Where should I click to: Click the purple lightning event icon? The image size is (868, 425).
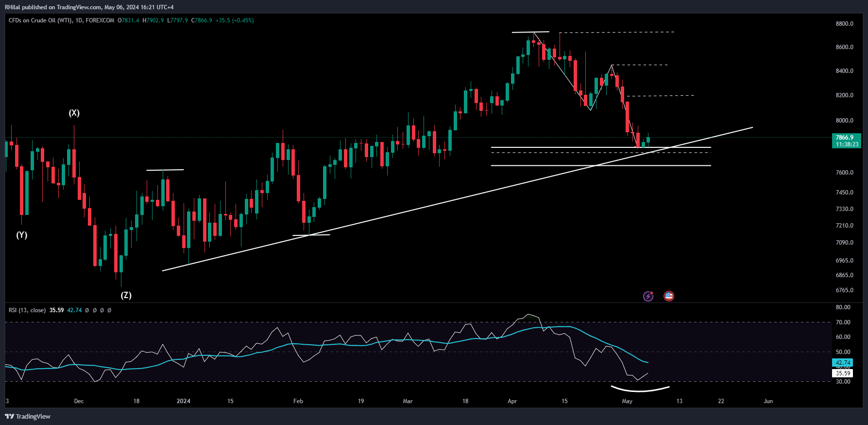tap(648, 296)
